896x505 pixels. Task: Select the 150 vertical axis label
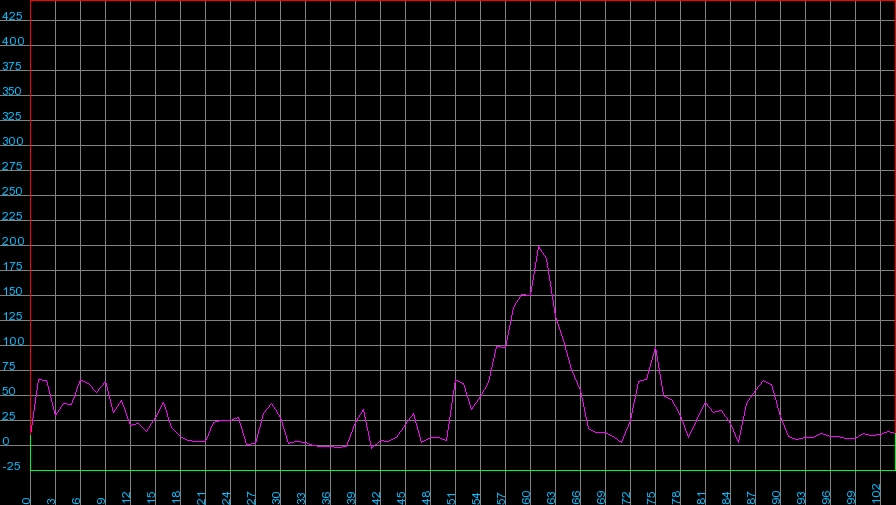pos(12,291)
